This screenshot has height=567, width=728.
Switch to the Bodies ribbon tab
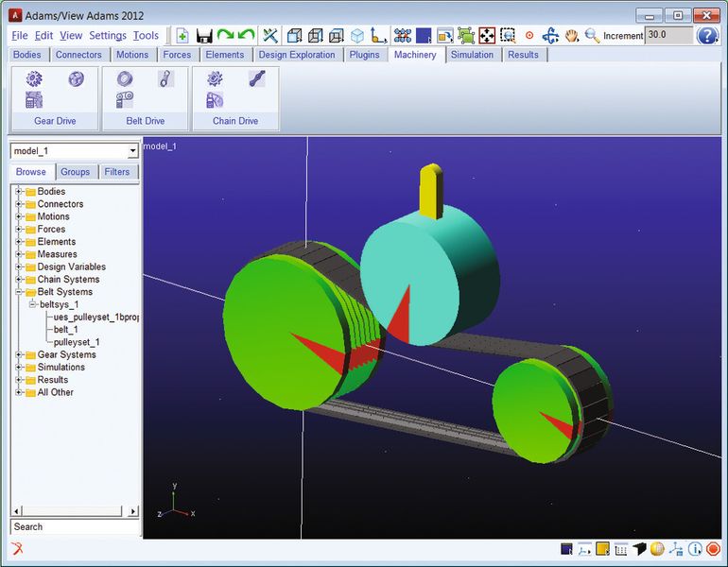[x=26, y=55]
